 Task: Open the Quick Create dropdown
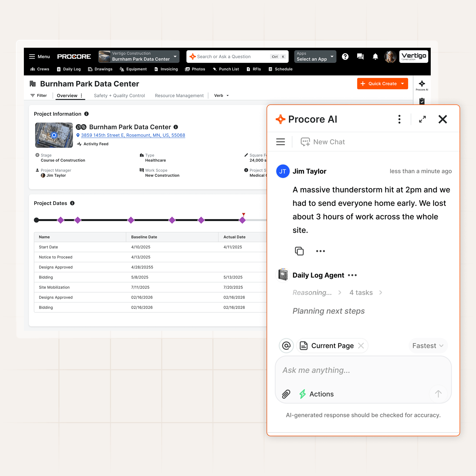382,84
